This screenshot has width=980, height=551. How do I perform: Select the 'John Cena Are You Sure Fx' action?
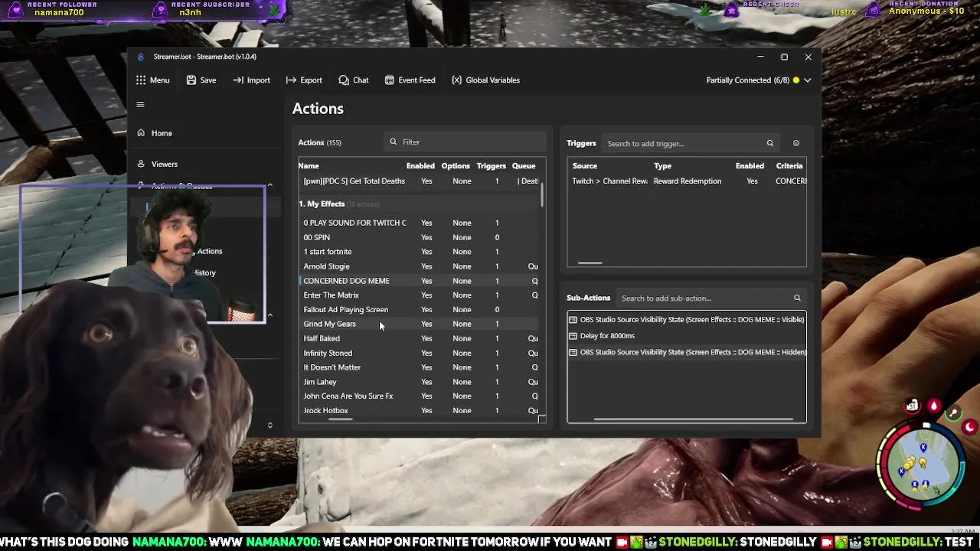[x=420, y=396]
